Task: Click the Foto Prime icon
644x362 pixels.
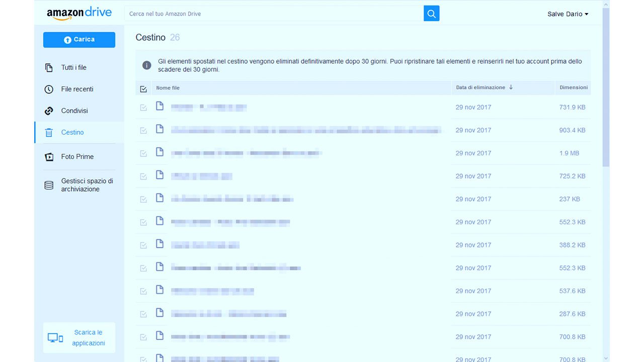Action: [49, 157]
